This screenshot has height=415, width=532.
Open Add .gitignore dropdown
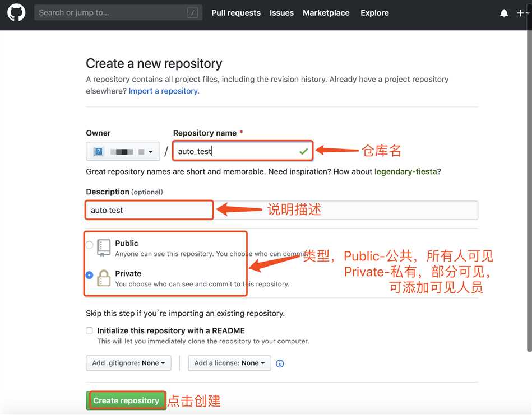(x=128, y=363)
